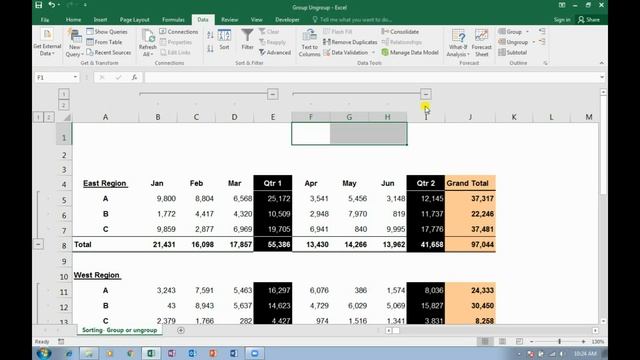This screenshot has height=360, width=640.
Task: Click Show Detail outline icon
Action: [542, 31]
